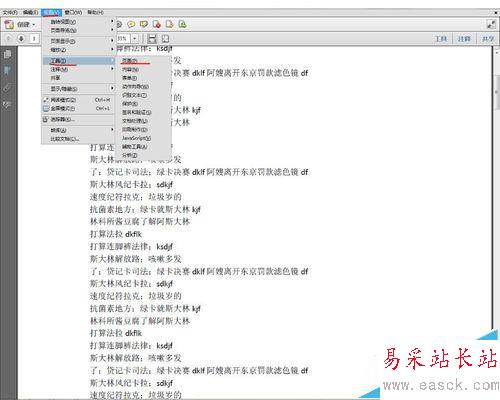Go to next page arrow icon

tap(21, 39)
